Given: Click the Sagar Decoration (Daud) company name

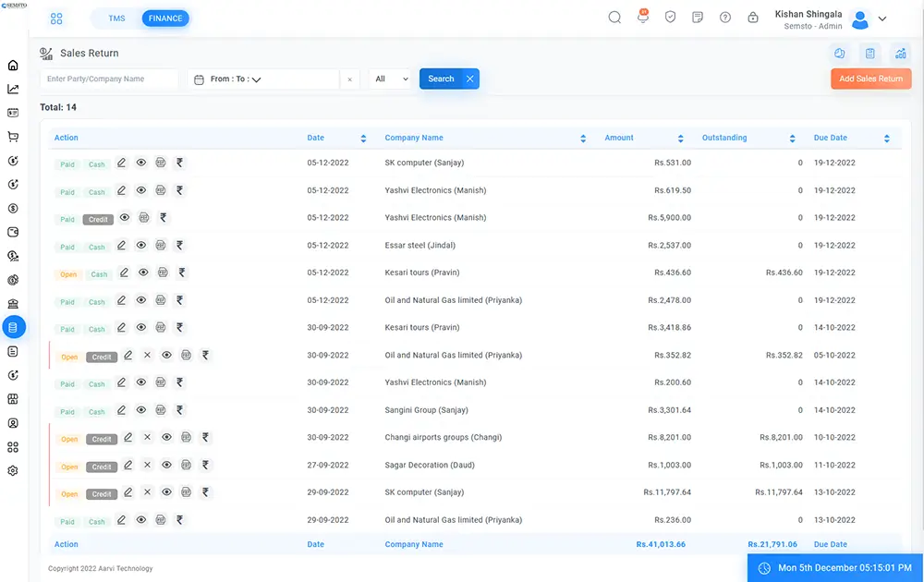Looking at the screenshot, I should (x=430, y=465).
